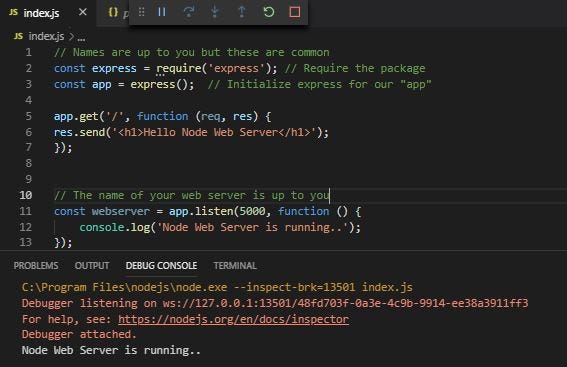The width and height of the screenshot is (567, 367).
Task: Click the webserver variable name on line 11
Action: point(120,211)
